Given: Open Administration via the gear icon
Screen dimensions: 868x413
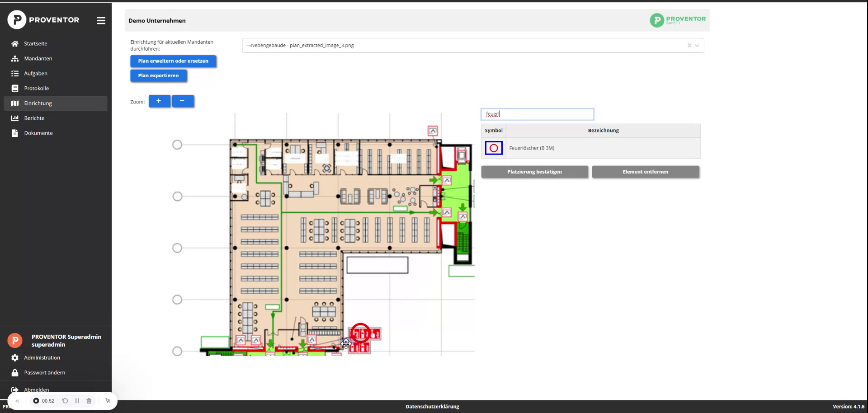Looking at the screenshot, I should coord(15,357).
